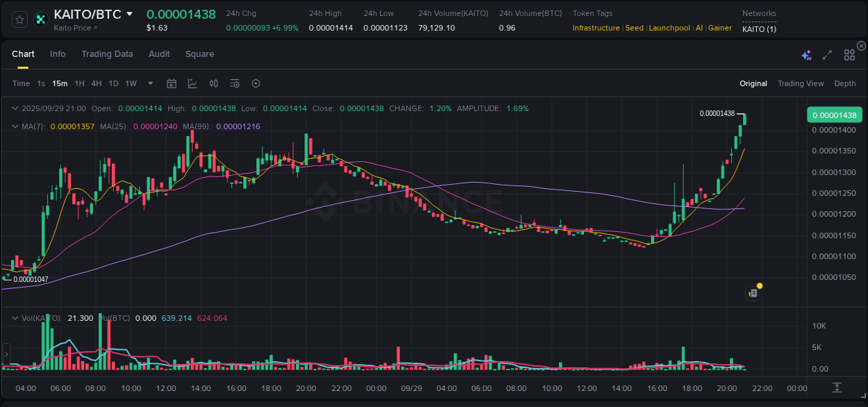
Task: Select the line chart style icon
Action: pyautogui.click(x=192, y=83)
